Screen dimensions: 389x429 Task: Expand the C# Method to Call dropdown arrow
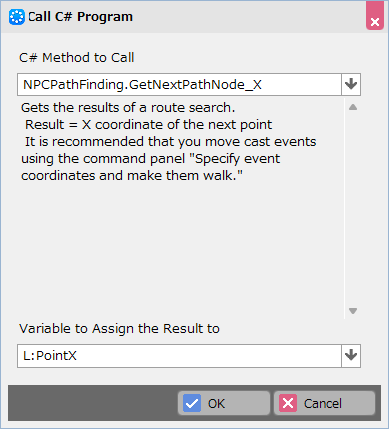pos(351,85)
